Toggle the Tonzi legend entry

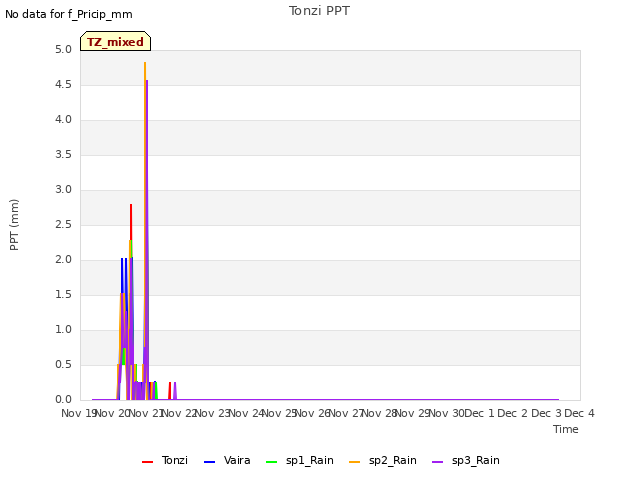click(x=165, y=460)
